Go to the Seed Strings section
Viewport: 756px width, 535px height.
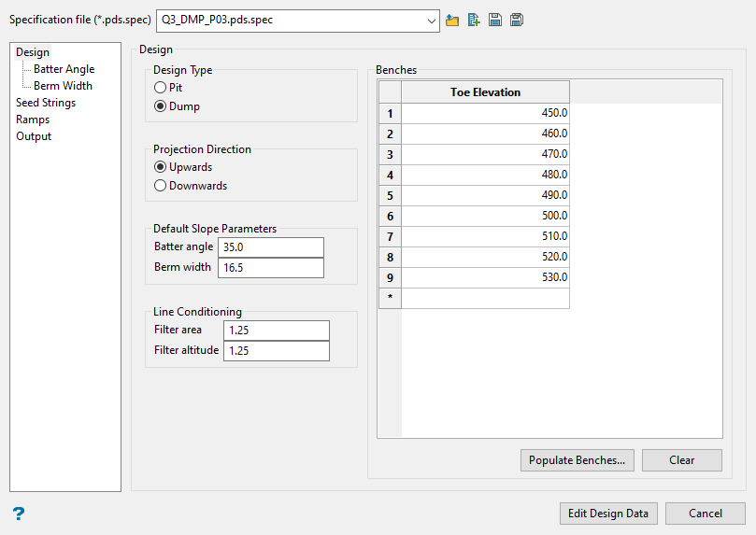(46, 103)
